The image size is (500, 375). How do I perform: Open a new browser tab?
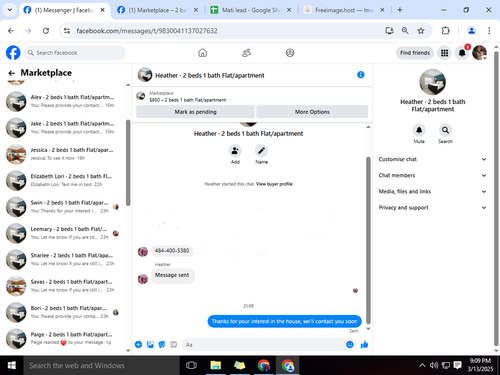coord(399,10)
